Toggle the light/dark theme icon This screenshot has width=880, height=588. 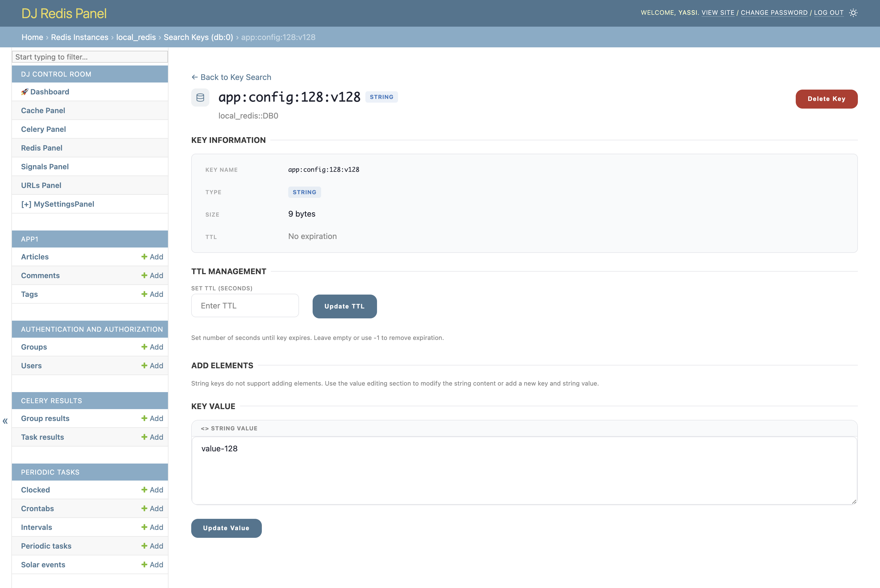(x=853, y=13)
